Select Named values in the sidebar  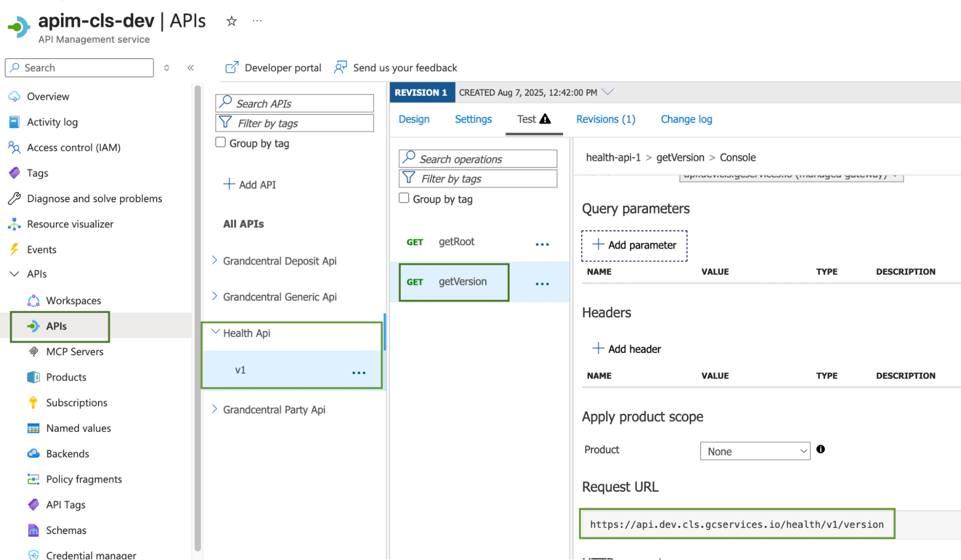coord(78,428)
